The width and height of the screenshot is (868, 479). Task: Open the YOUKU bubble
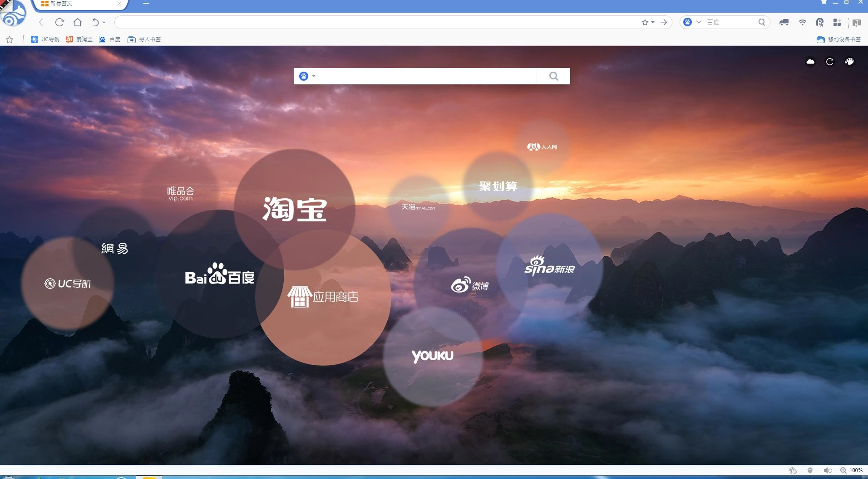pos(433,356)
